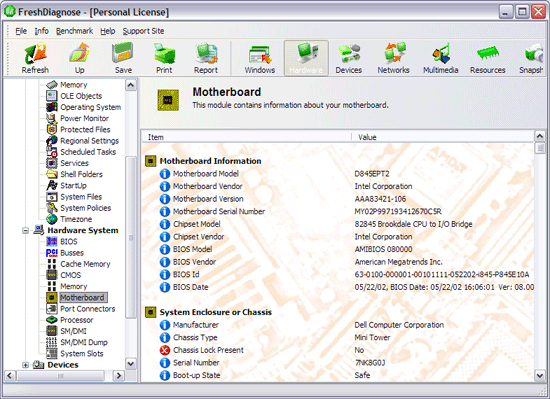Select the Boot-up State row
The image size is (550, 399).
pos(338,376)
